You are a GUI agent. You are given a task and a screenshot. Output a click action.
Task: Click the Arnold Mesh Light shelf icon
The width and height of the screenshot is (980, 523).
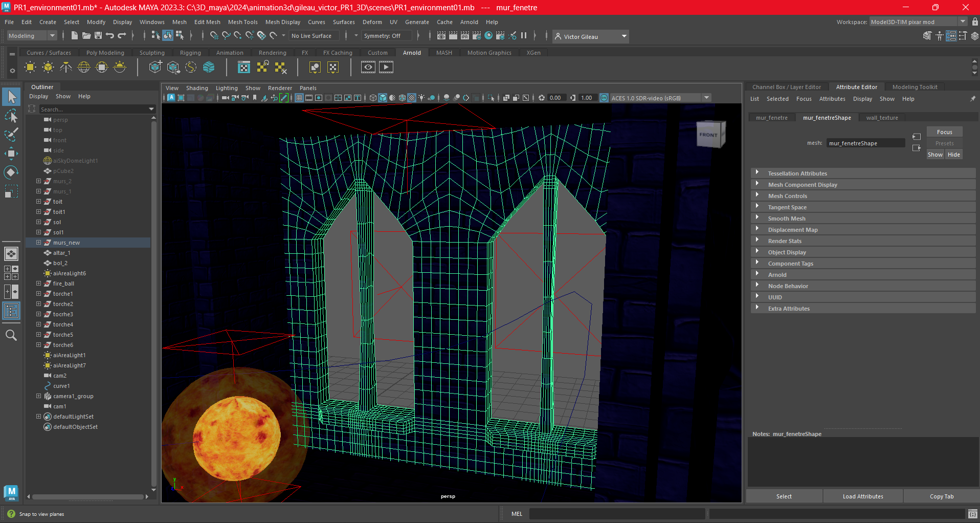(48, 67)
